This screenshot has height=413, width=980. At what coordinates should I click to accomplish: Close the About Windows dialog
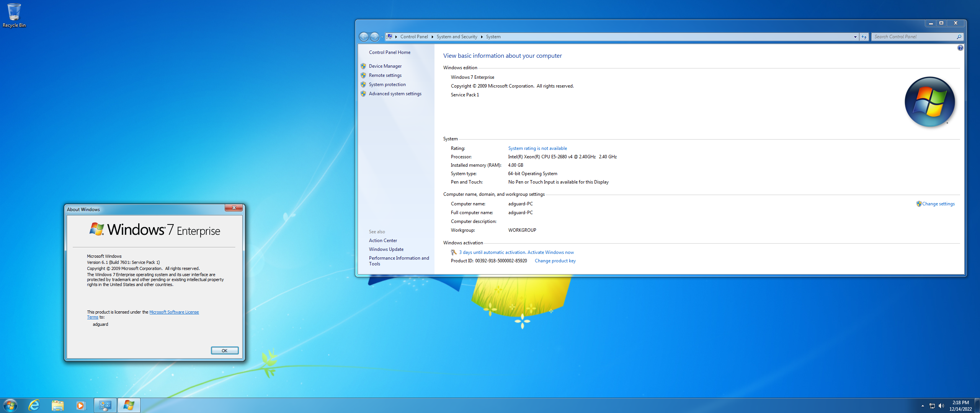[x=234, y=208]
